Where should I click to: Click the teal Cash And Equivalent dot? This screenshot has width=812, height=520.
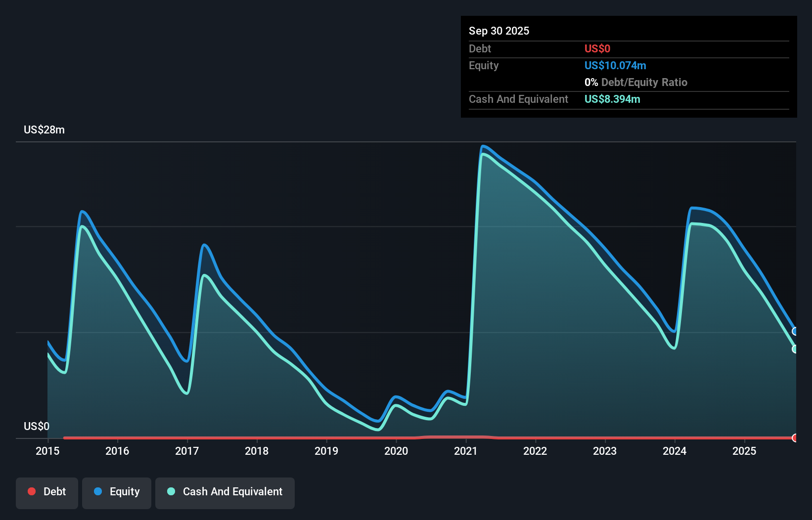tap(171, 491)
